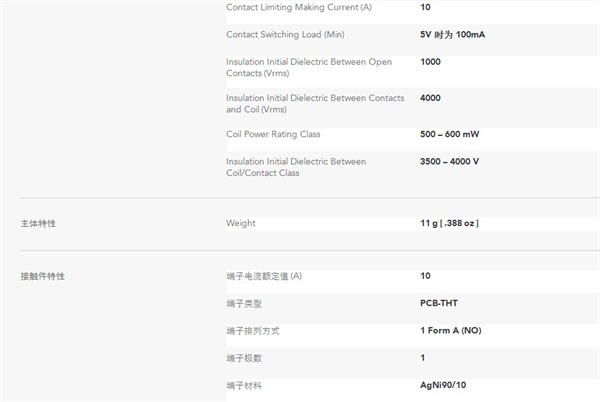Click Insulation Dielectric Between Contacts and Coil label
Screen dimensions: 600x402
pyautogui.click(x=314, y=103)
